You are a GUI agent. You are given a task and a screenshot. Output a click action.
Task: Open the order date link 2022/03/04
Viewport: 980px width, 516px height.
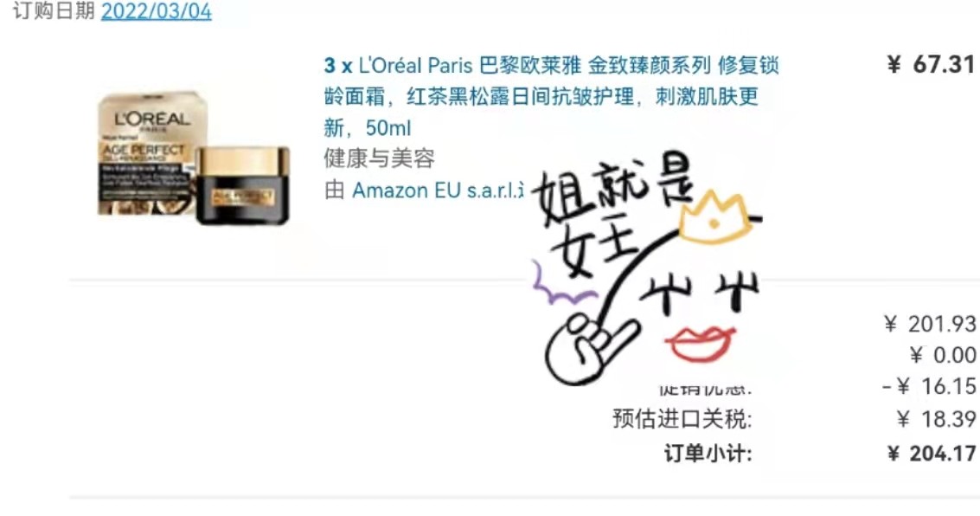point(157,11)
